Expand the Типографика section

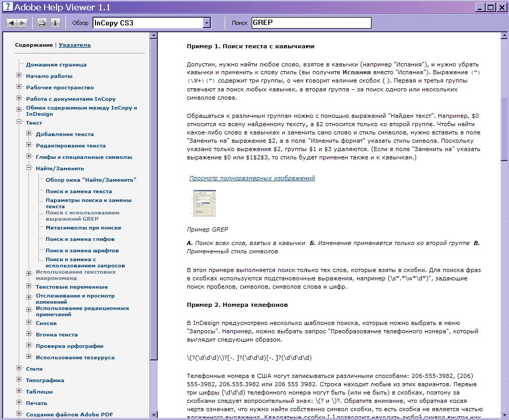coord(19,380)
